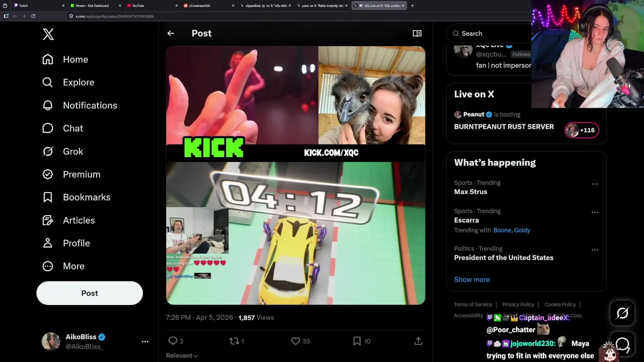Click the +116 listeners badge
The height and width of the screenshot is (362, 644).
(x=582, y=130)
